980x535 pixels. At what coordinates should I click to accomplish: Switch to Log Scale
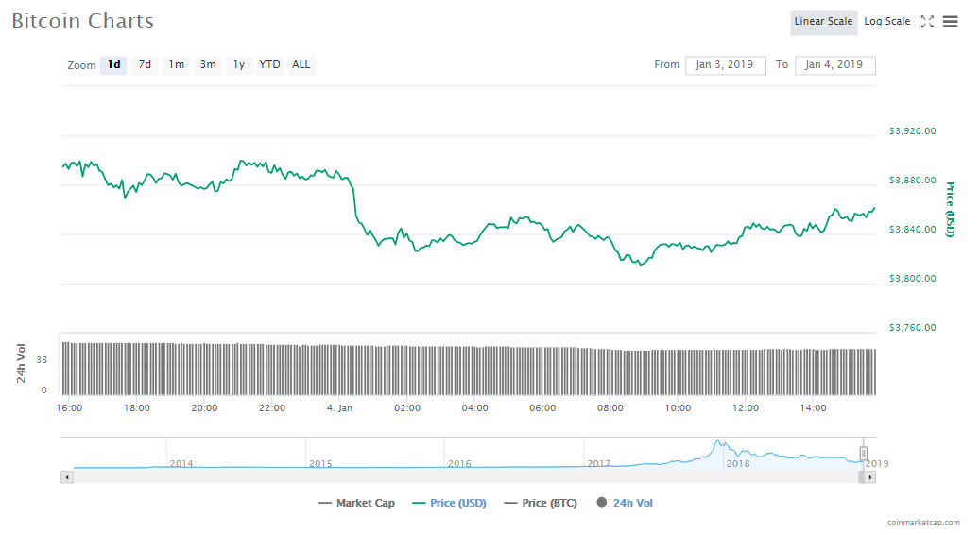tap(886, 22)
